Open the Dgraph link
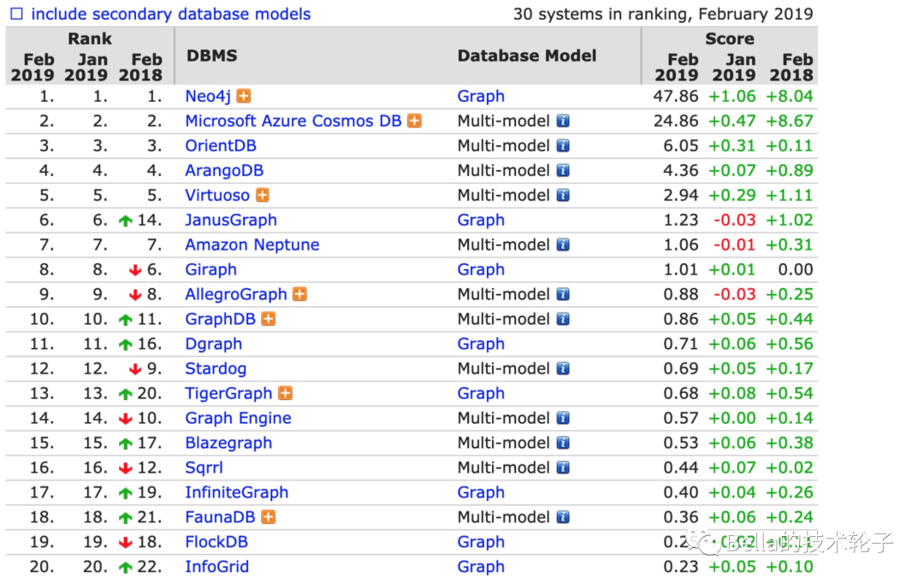924x583 pixels. pyautogui.click(x=214, y=344)
